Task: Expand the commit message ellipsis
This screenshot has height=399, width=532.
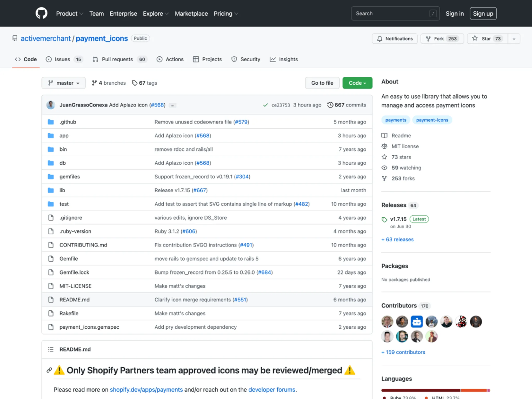Action: click(x=172, y=105)
